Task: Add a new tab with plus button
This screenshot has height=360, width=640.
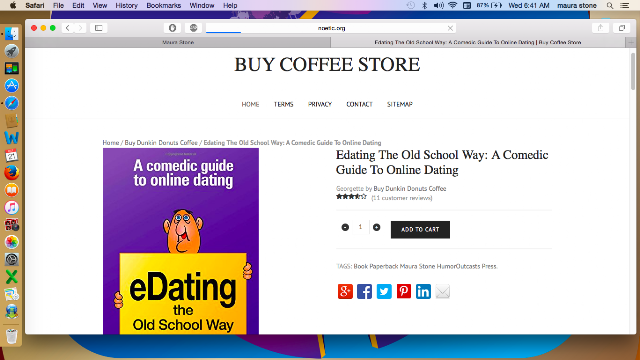Action: click(631, 42)
